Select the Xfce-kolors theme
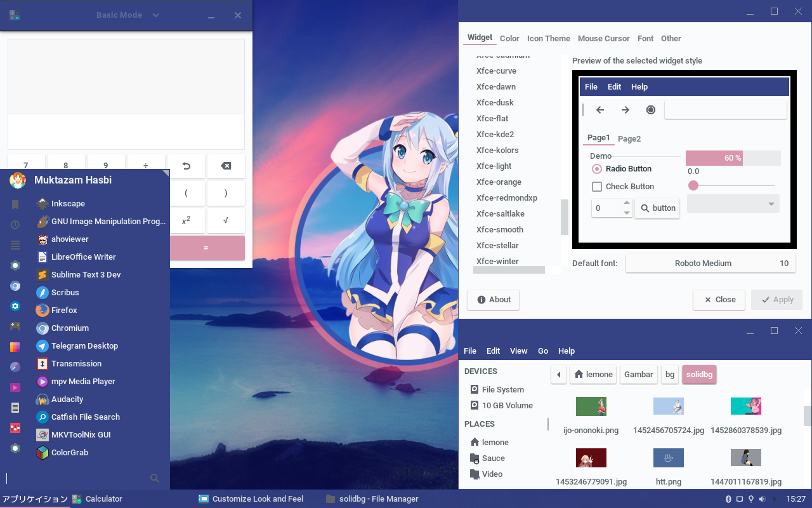Screen dimensions: 812x508 [497, 150]
